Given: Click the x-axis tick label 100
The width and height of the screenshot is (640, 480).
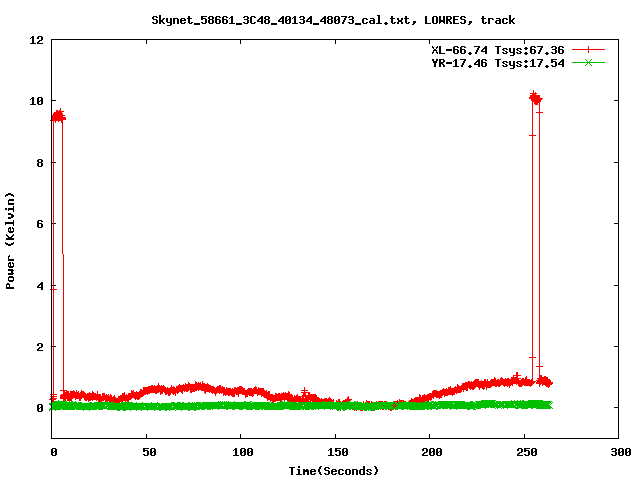Looking at the screenshot, I should [x=242, y=452].
